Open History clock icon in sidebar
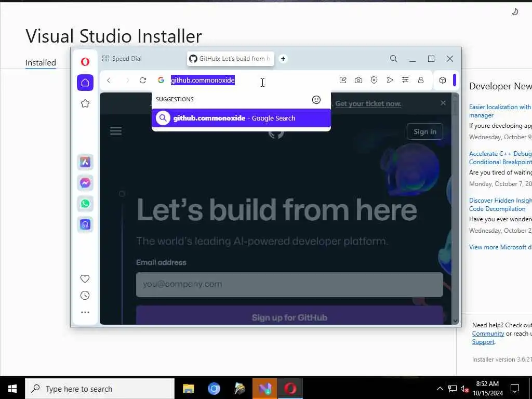This screenshot has height=399, width=532. coord(85,296)
